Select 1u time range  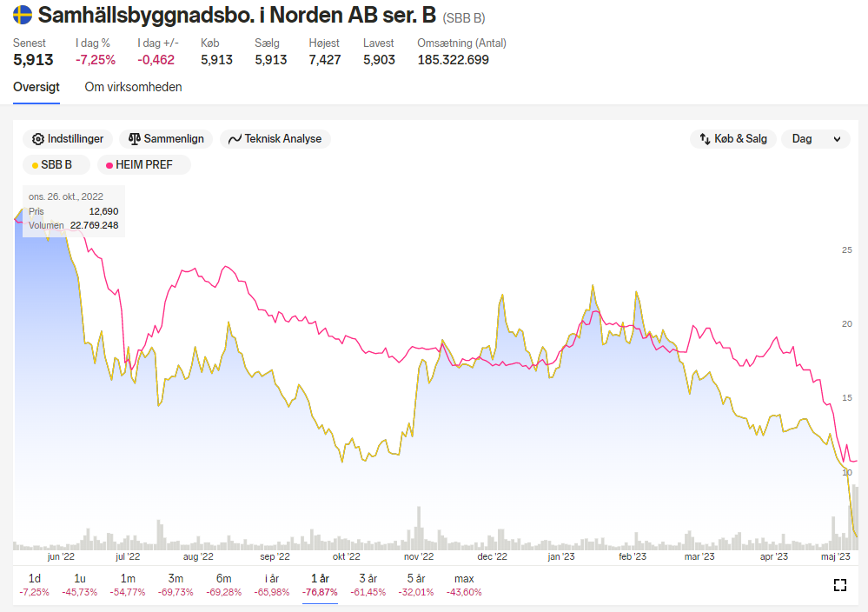point(80,585)
